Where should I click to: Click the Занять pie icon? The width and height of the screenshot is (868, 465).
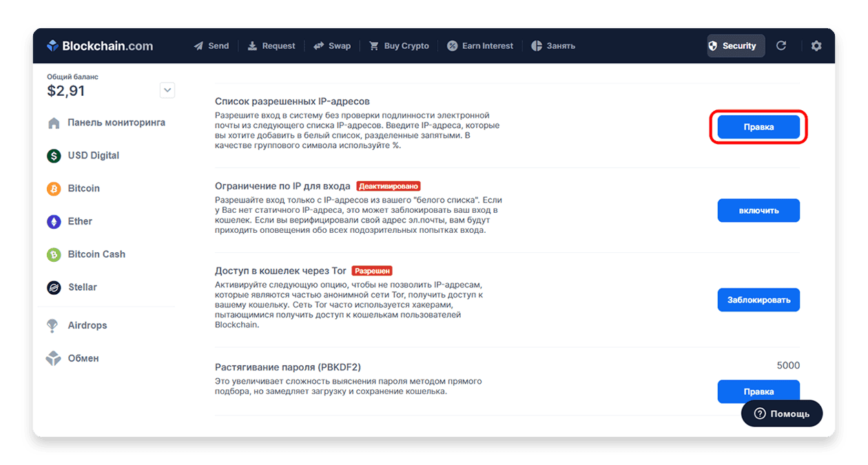tap(537, 46)
